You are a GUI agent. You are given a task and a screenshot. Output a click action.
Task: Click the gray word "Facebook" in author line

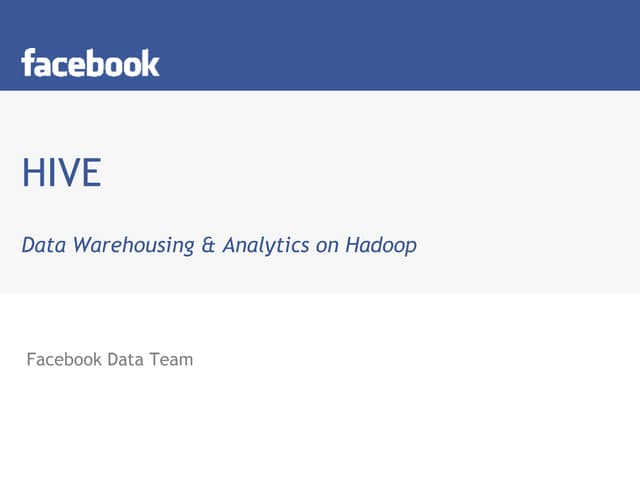[64, 359]
